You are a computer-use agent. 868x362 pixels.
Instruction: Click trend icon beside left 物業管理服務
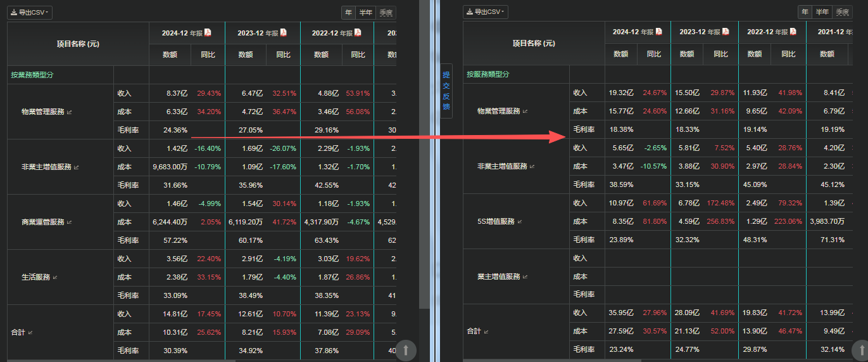(x=70, y=112)
